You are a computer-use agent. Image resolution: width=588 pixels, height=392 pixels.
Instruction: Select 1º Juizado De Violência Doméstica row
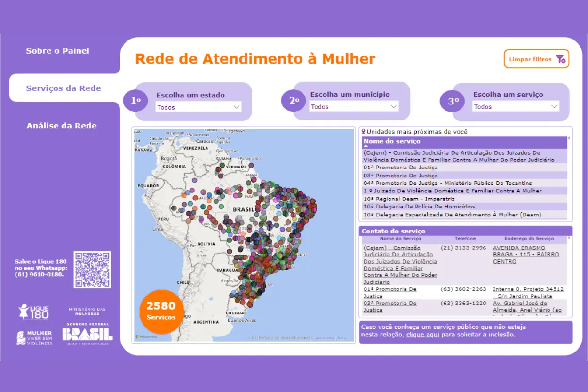[465, 191]
